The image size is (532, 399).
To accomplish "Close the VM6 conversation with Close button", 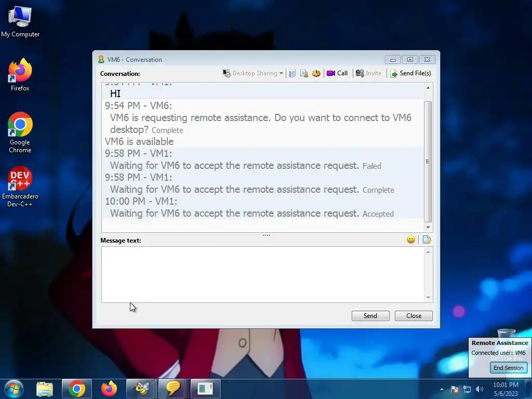I will [x=414, y=316].
